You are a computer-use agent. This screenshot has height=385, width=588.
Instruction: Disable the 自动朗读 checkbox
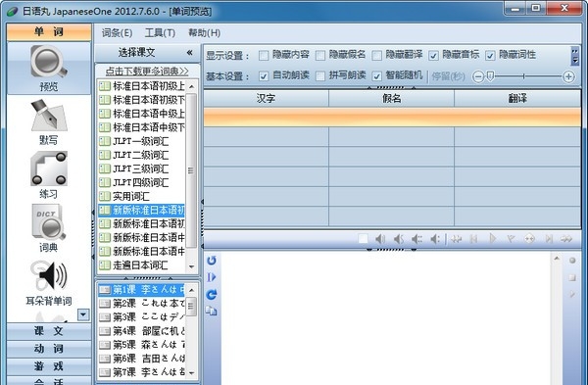point(264,76)
